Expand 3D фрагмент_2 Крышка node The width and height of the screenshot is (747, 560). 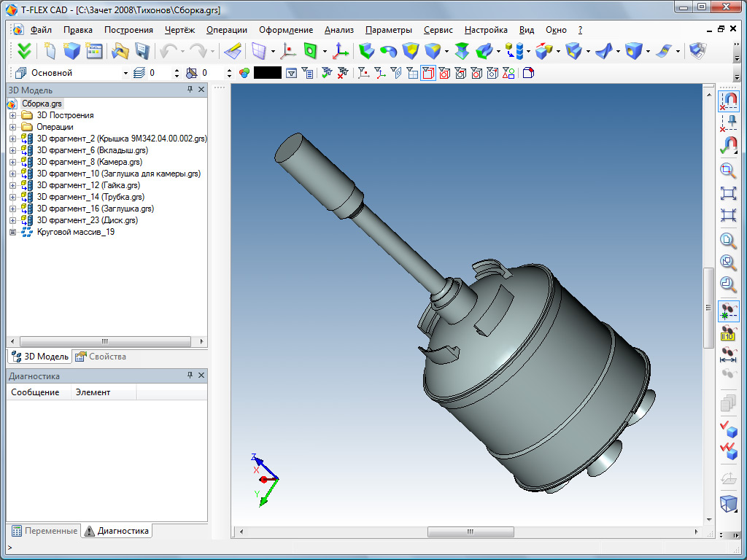(x=12, y=139)
